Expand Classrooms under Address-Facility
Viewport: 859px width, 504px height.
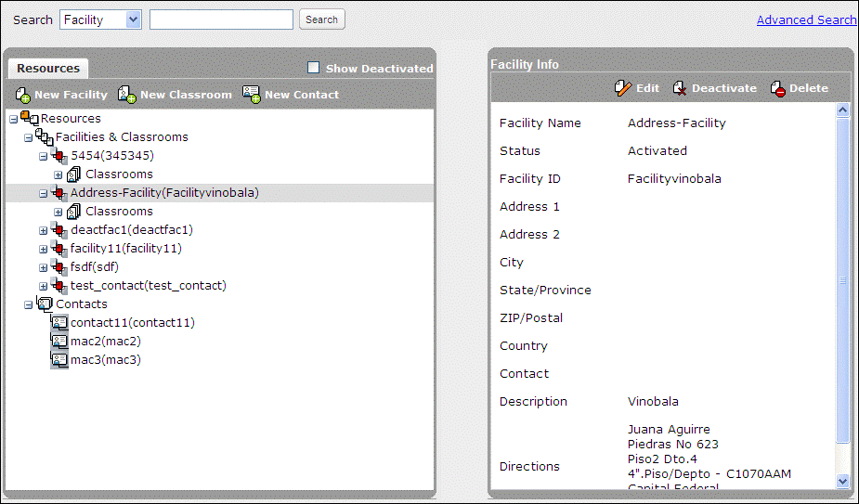59,212
